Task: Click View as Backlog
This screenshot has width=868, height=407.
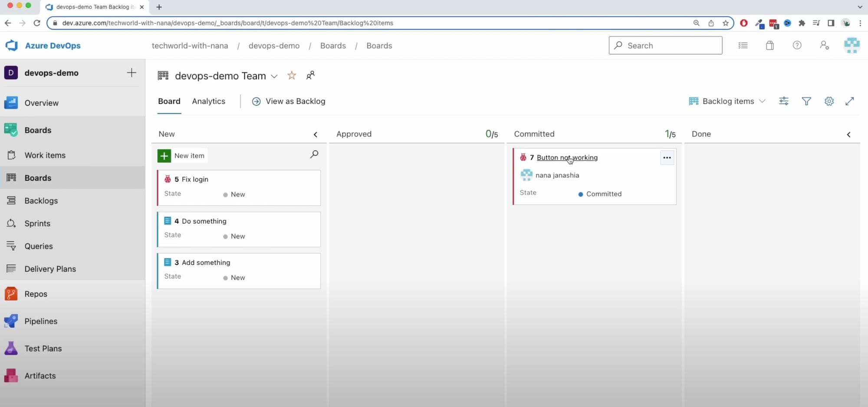Action: 289,101
